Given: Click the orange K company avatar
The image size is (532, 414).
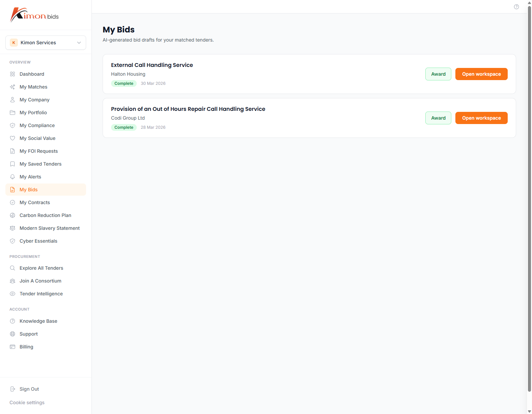Looking at the screenshot, I should [14, 43].
